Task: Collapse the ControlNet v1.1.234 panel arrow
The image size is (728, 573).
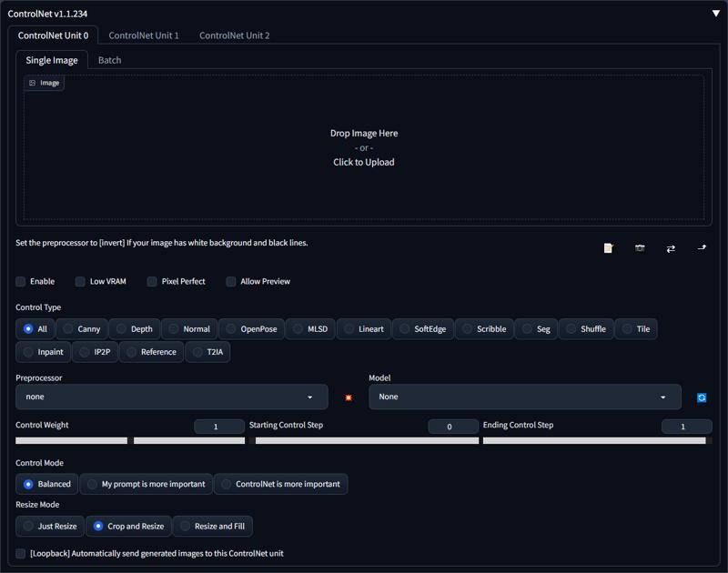Action: tap(715, 14)
